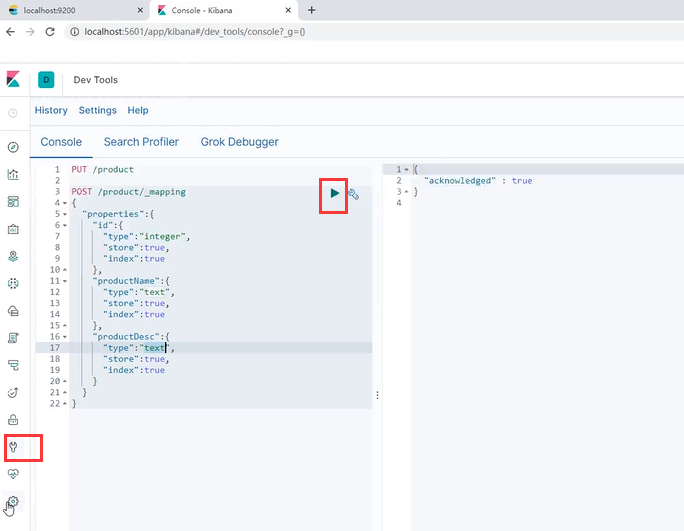Open Machine Learning icon in sidebar
This screenshot has width=684, height=531.
pos(13,284)
